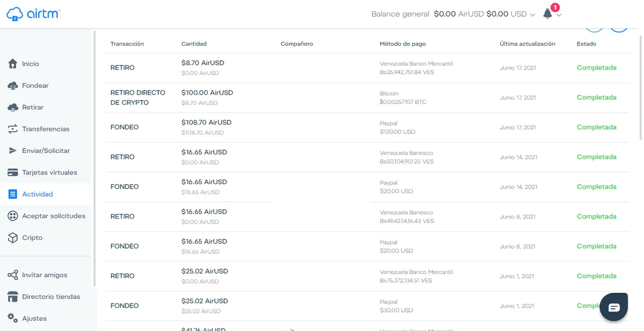The image size is (644, 331).
Task: Click the Inicio home icon
Action: 13,64
